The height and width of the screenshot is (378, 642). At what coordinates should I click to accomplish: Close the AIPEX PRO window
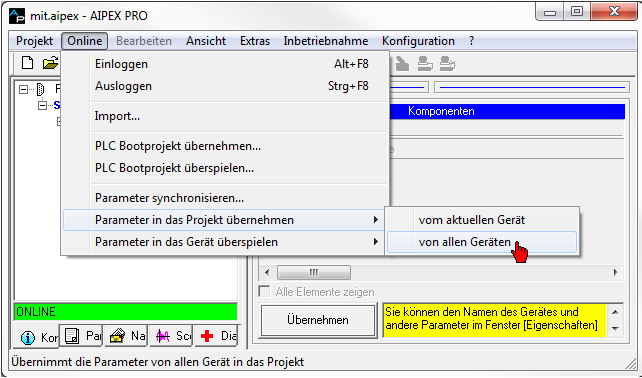click(x=613, y=12)
